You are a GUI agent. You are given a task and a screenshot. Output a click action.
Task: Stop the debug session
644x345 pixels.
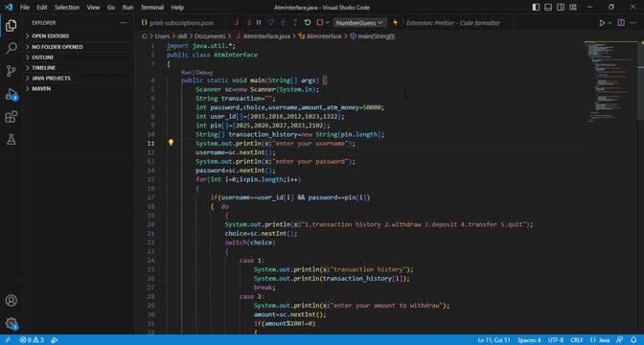319,23
